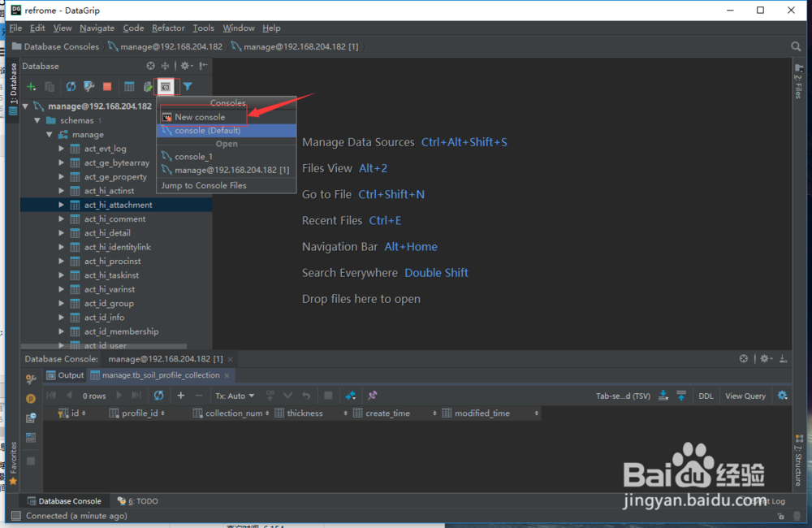Viewport: 812px width, 528px height.
Task: Click collapse all icon in Database panel header
Action: tap(165, 66)
